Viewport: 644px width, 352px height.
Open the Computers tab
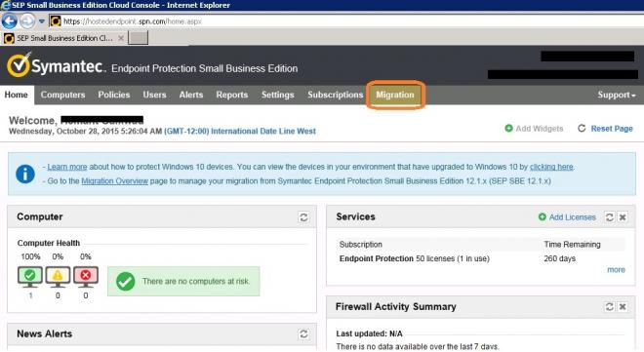pos(62,95)
